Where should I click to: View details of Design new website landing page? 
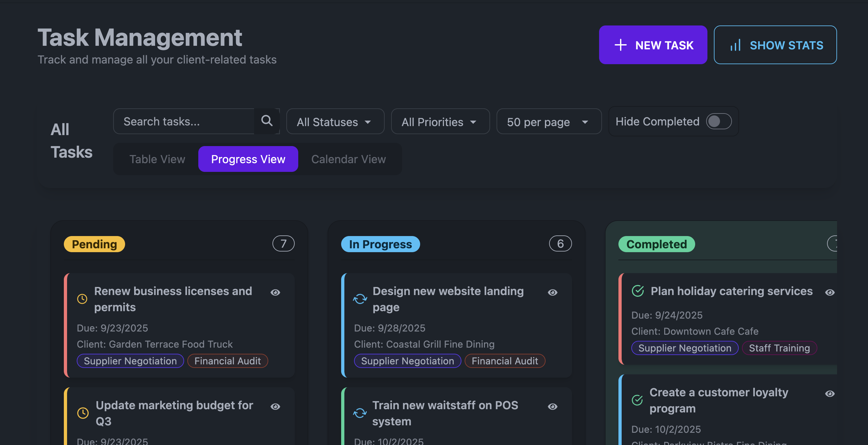(x=553, y=292)
